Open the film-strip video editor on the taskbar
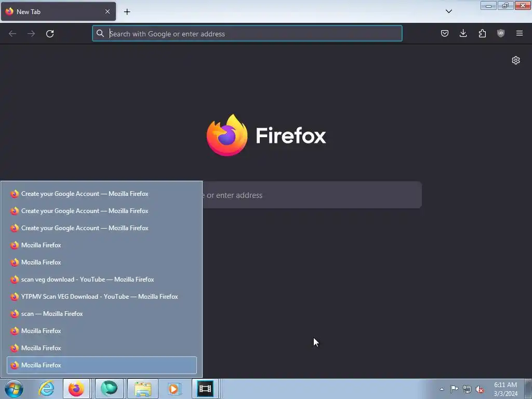 (205, 389)
